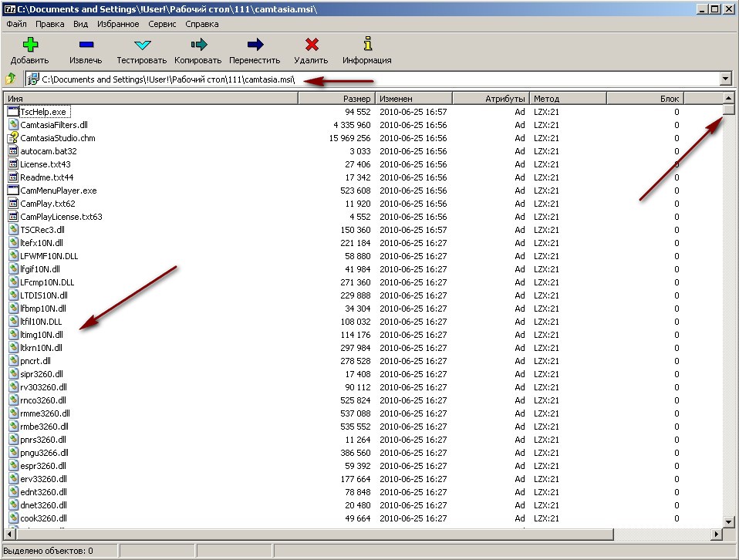Click the TSCRec3.dll file icon
739x560 pixels.
(x=13, y=230)
